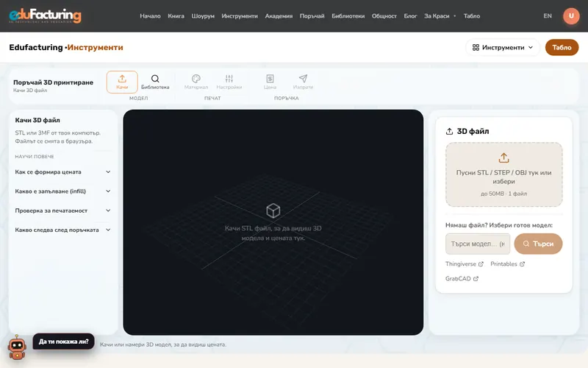Click the Edufacturing Инструменти page title
588x368 pixels.
(66, 47)
